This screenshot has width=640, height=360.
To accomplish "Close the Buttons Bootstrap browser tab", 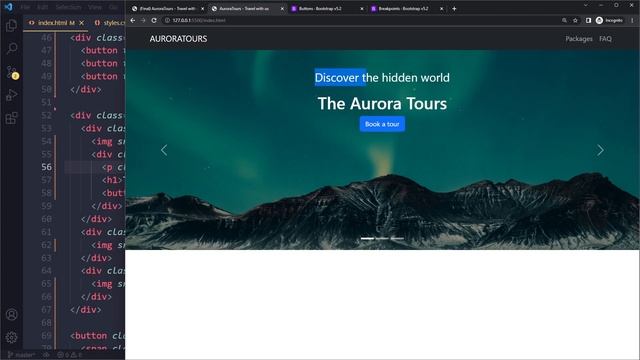I will click(362, 9).
